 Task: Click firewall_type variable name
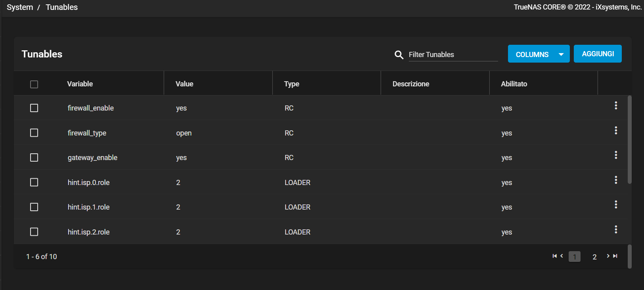pyautogui.click(x=87, y=133)
